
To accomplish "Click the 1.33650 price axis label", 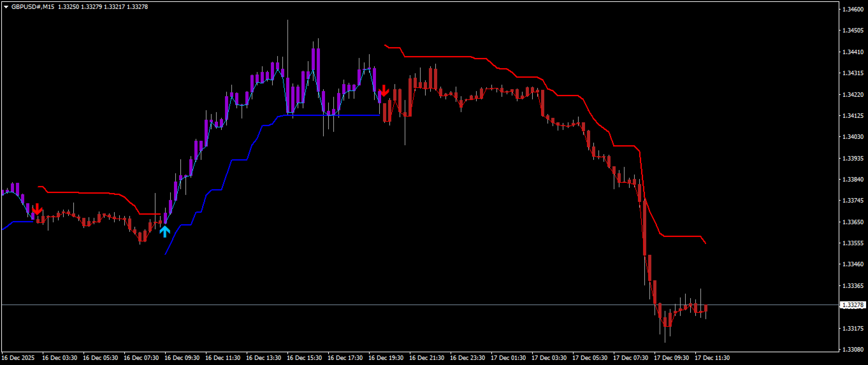I will pyautogui.click(x=853, y=222).
